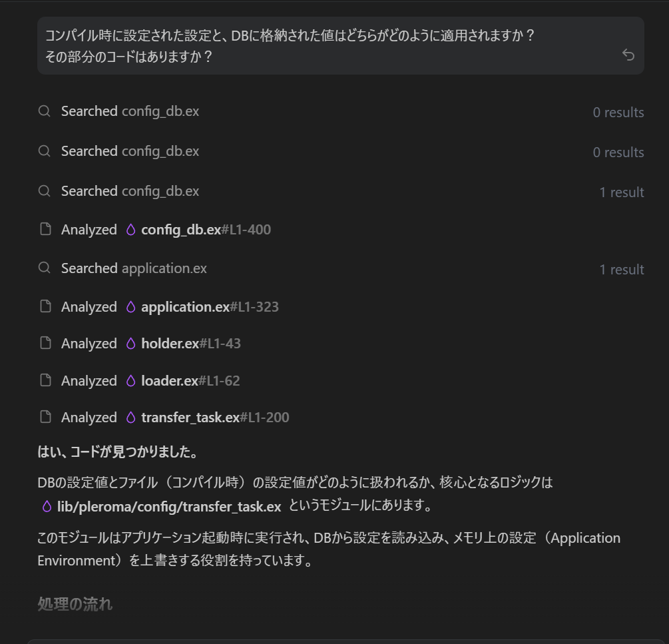Click the revert arrow in the user message
The height and width of the screenshot is (644, 669).
(x=628, y=55)
